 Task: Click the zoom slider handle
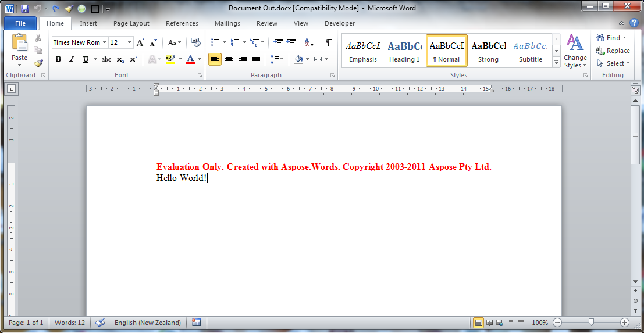591,323
